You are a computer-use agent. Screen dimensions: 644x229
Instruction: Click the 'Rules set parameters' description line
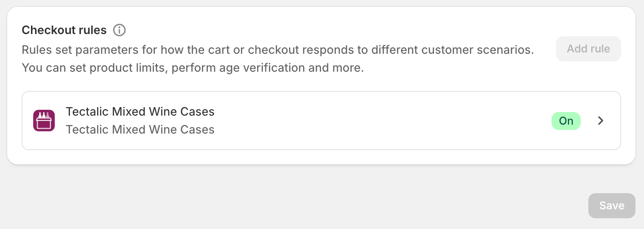[278, 50]
